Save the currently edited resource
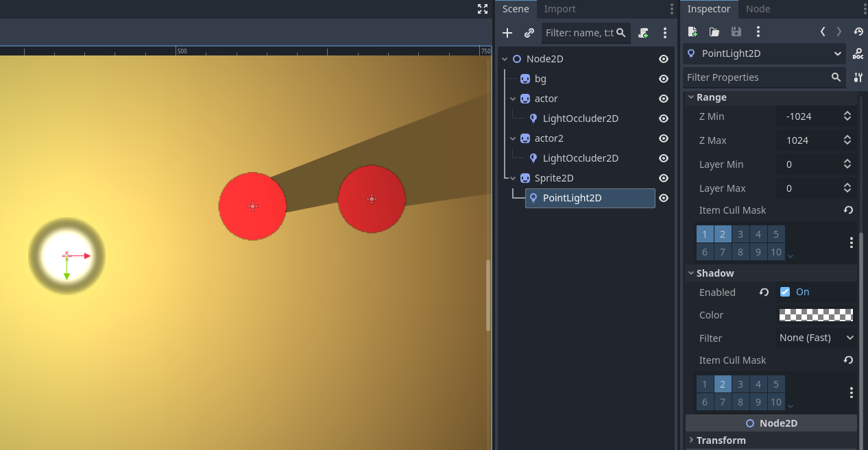This screenshot has height=450, width=868. coord(736,32)
